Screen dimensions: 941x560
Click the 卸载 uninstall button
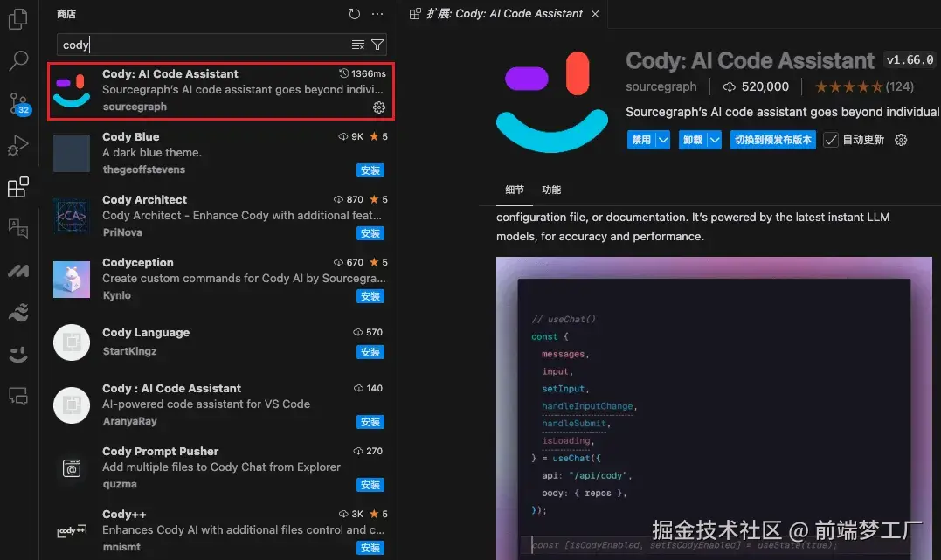coord(693,140)
